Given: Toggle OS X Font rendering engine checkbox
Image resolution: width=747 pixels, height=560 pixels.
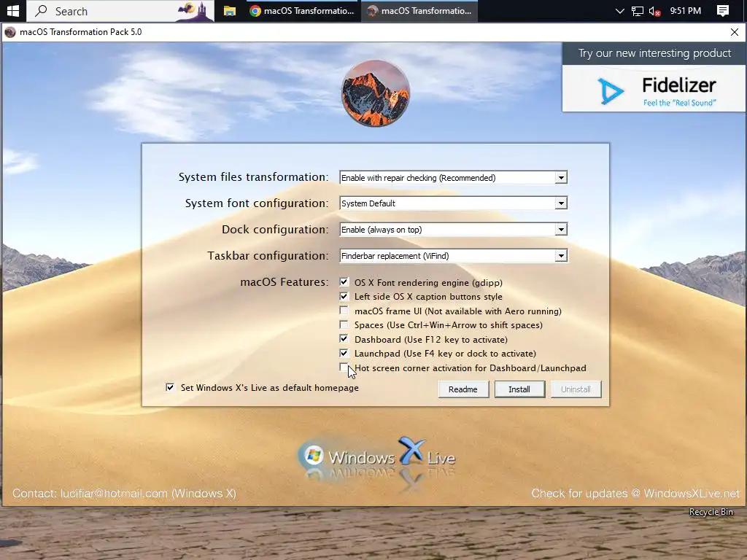Looking at the screenshot, I should [x=344, y=282].
